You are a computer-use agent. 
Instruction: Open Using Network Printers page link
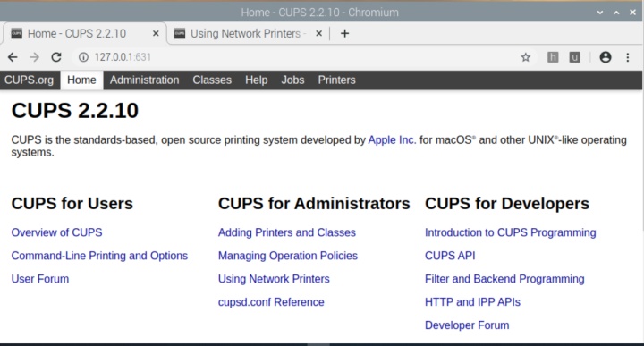pos(274,279)
